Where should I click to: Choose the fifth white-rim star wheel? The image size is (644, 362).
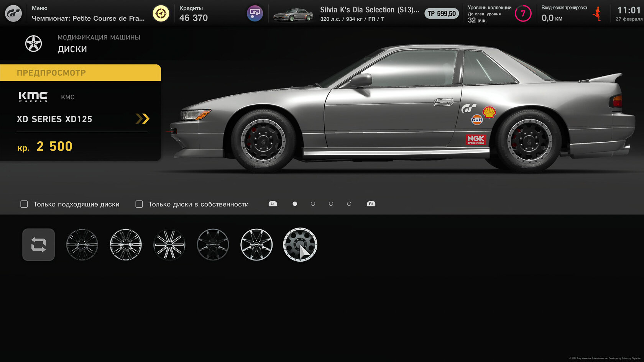tap(256, 244)
